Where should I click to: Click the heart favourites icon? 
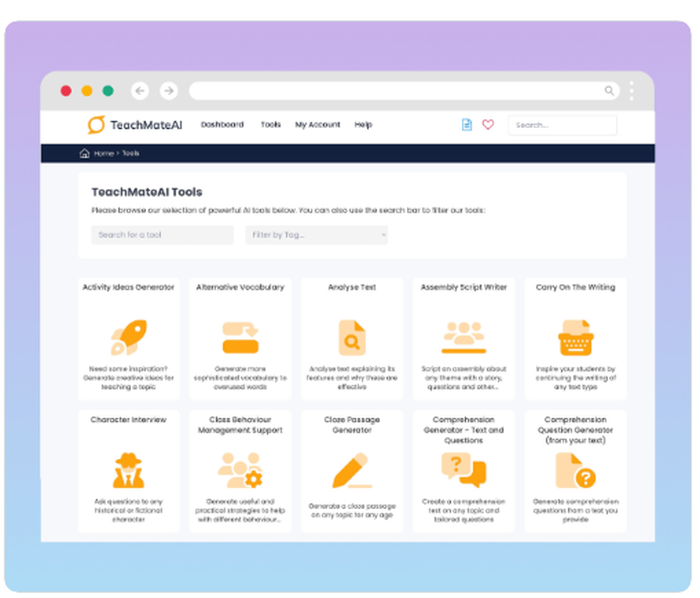click(488, 125)
